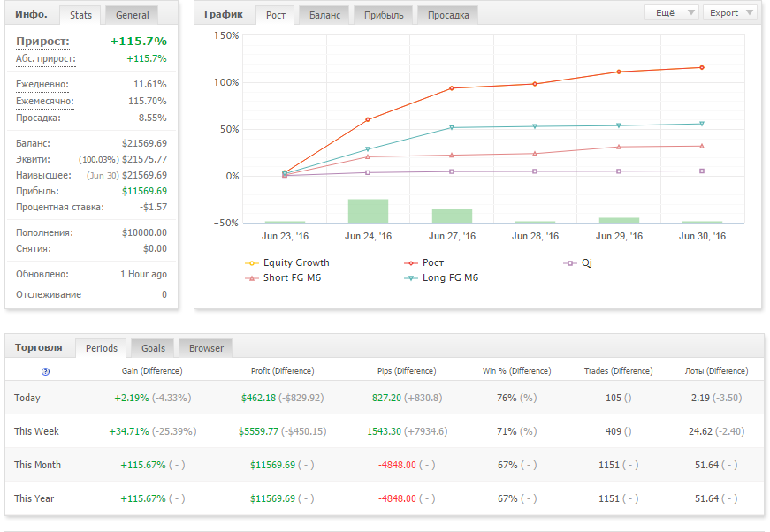Click Today pips 827.20
770x532 pixels.
(x=386, y=398)
